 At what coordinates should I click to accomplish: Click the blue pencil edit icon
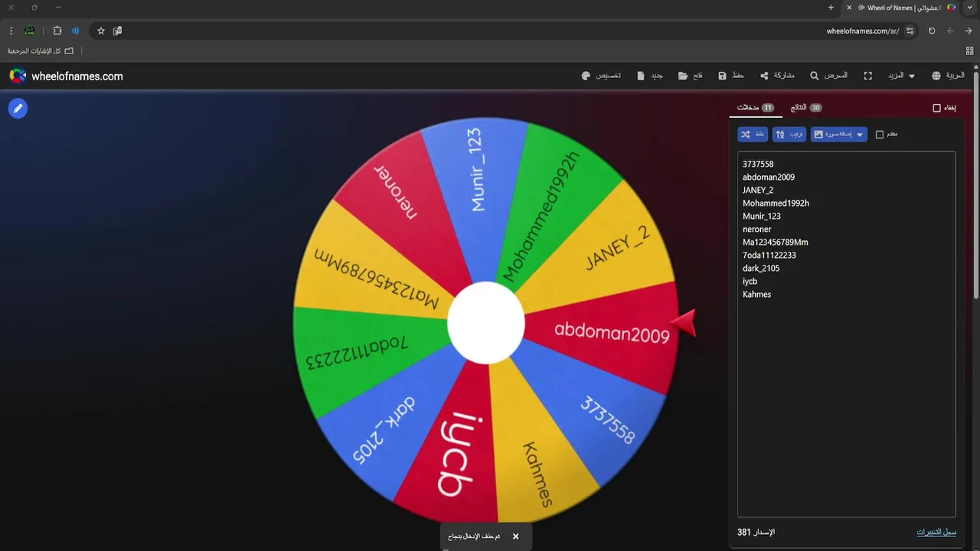18,109
